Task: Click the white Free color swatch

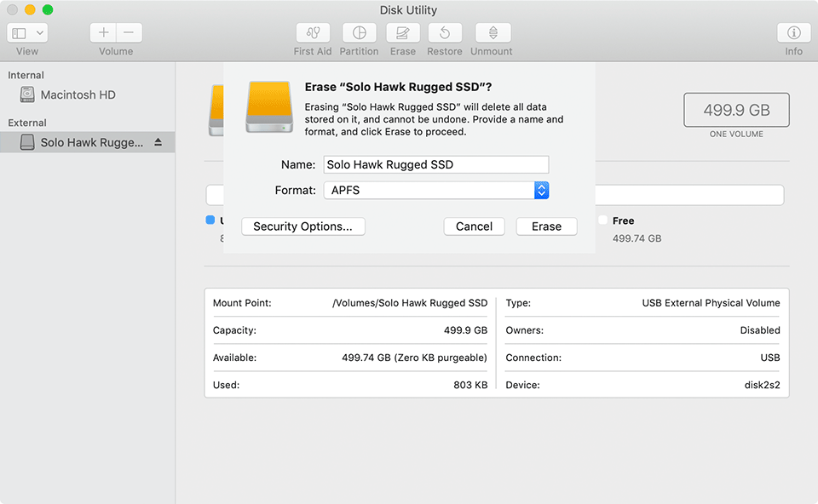Action: click(603, 220)
